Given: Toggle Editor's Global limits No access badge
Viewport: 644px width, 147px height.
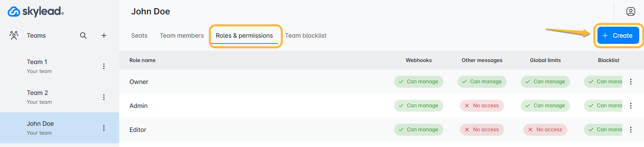Looking at the screenshot, I should [x=545, y=130].
